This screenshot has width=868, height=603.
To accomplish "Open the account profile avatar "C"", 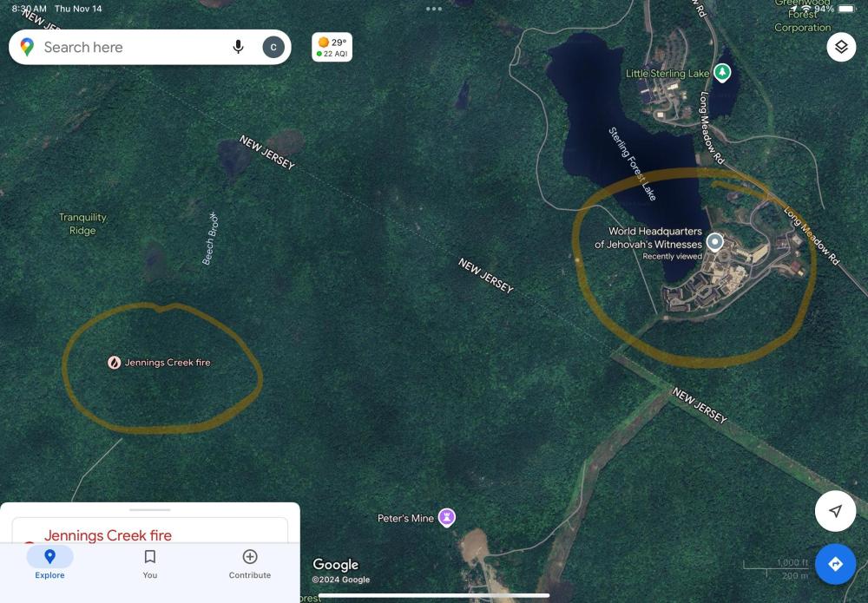I will [x=273, y=47].
